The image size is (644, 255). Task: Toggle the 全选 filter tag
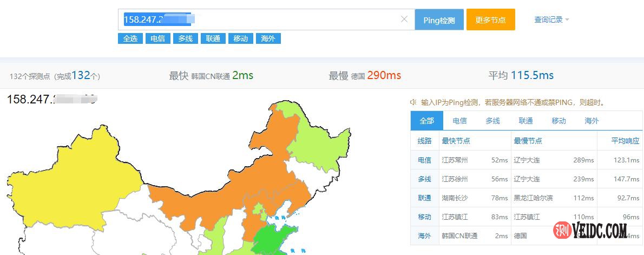pyautogui.click(x=130, y=38)
